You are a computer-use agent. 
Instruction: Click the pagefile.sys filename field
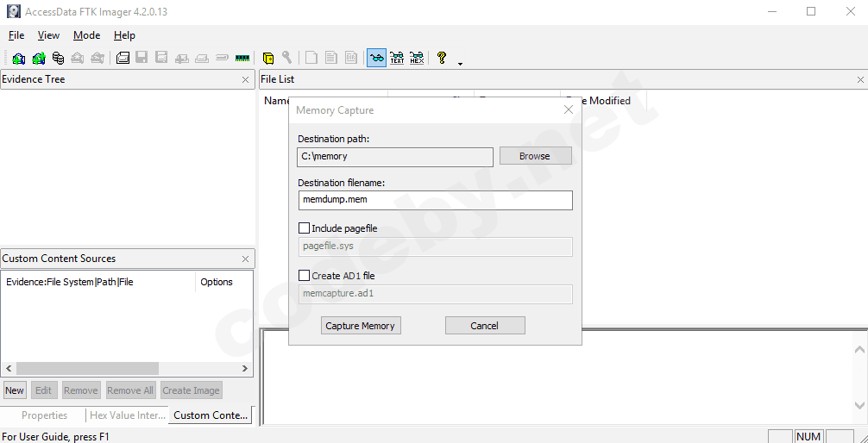[x=435, y=246]
